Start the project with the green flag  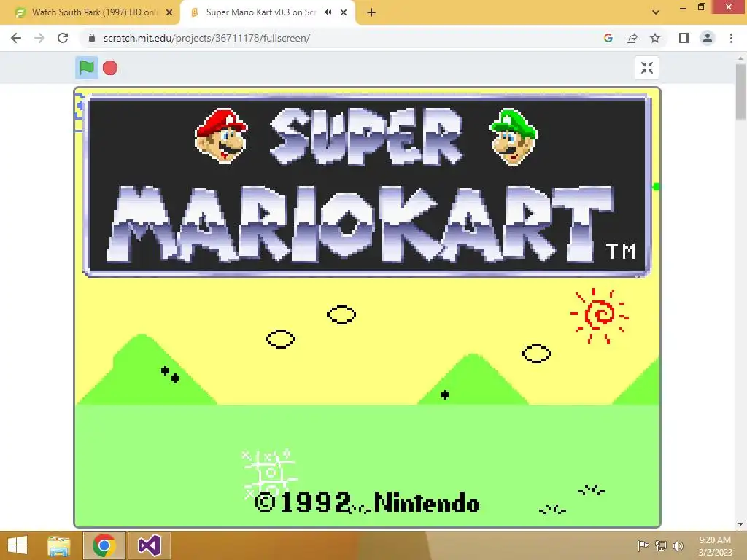(87, 68)
